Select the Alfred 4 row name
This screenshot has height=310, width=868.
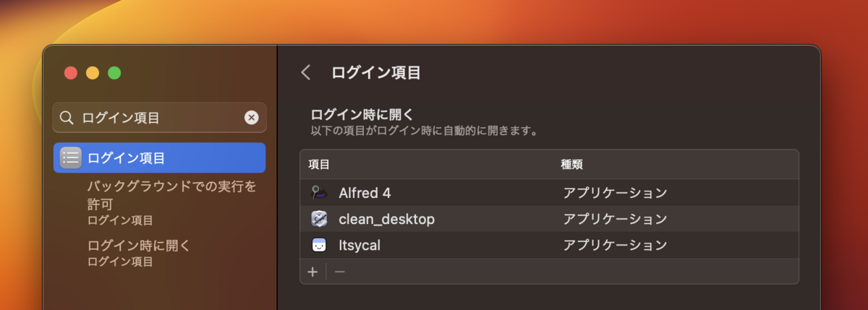point(365,193)
